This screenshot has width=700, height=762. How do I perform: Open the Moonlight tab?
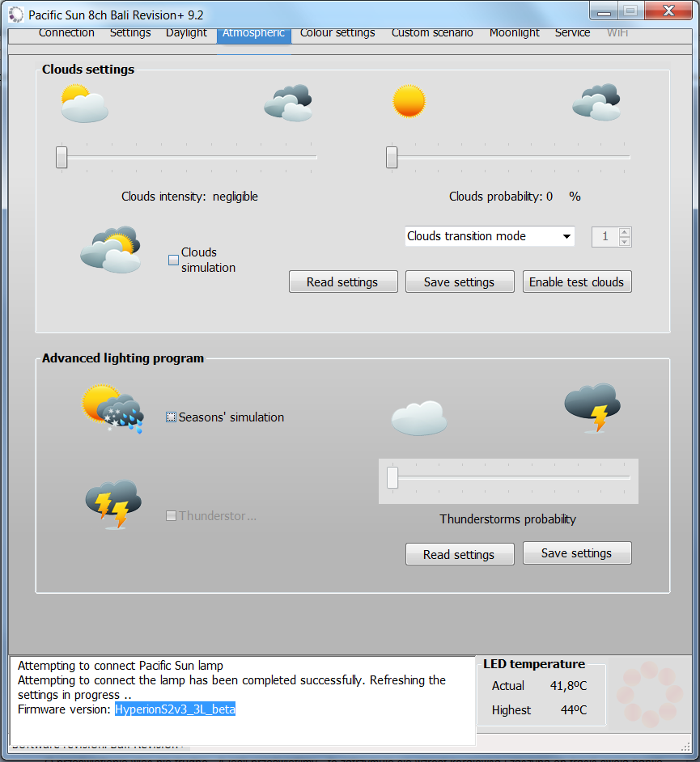click(x=514, y=33)
